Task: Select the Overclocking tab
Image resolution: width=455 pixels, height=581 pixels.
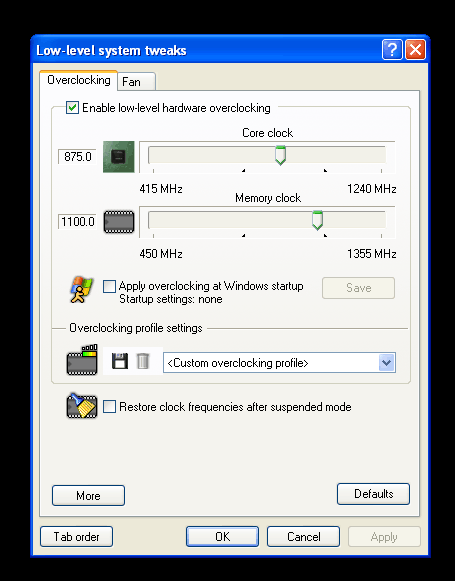Action: (x=79, y=80)
